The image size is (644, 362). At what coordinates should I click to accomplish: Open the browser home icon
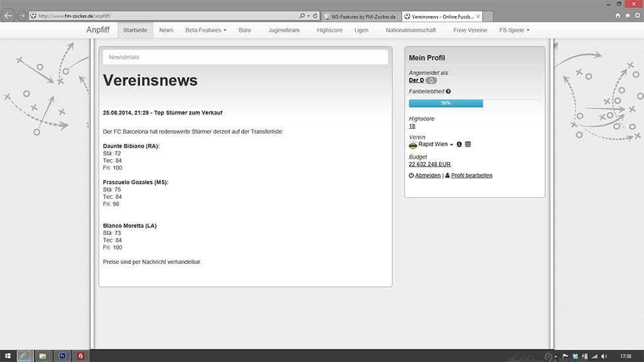tap(618, 15)
